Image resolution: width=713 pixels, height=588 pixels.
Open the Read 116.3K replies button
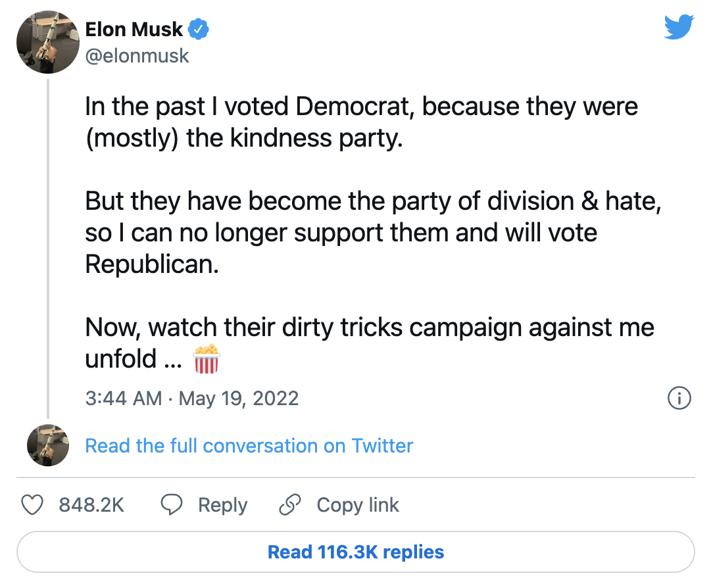(356, 552)
